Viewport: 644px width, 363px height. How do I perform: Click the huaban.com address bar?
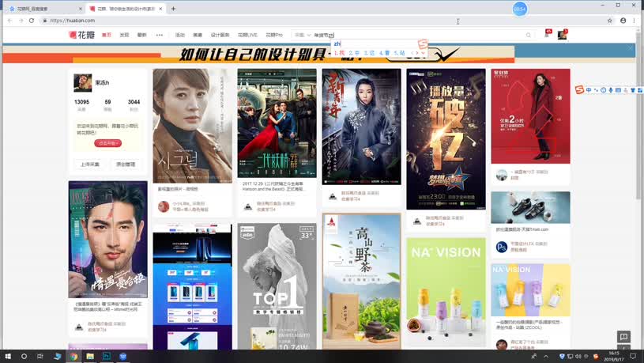pyautogui.click(x=322, y=20)
